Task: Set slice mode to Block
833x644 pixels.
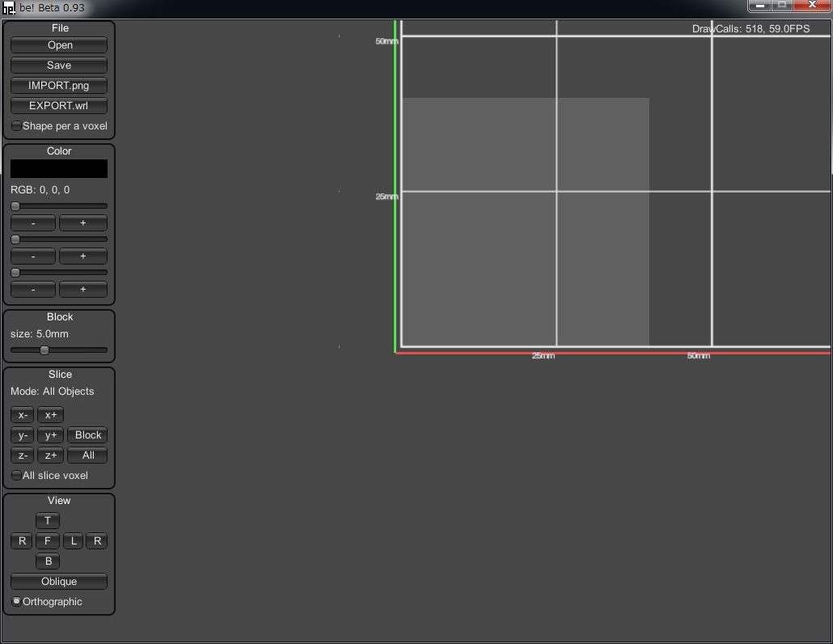Action: click(87, 435)
